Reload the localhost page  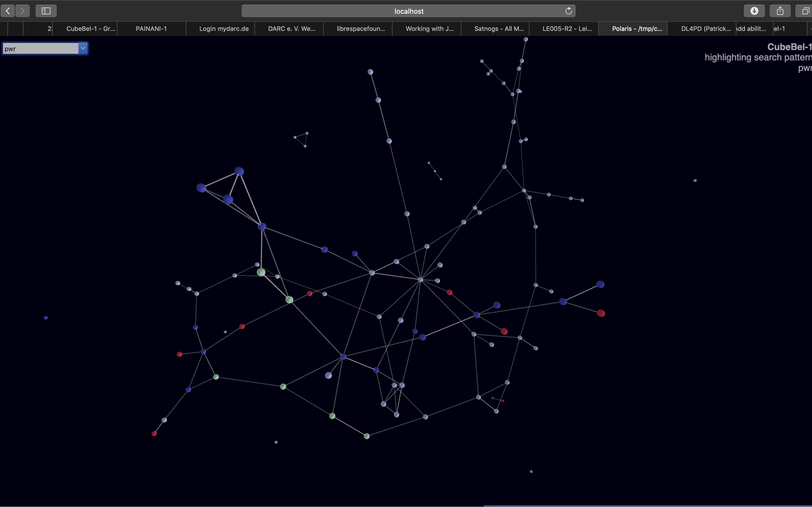click(x=568, y=11)
